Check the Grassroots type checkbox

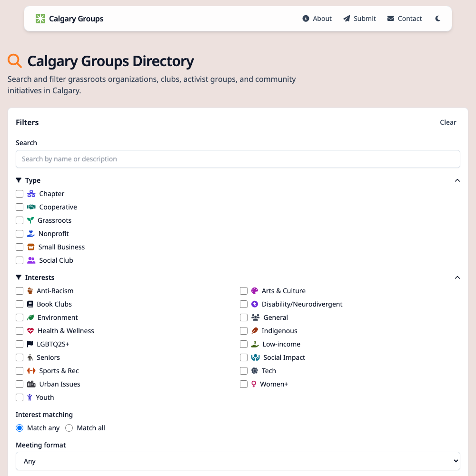pos(20,220)
